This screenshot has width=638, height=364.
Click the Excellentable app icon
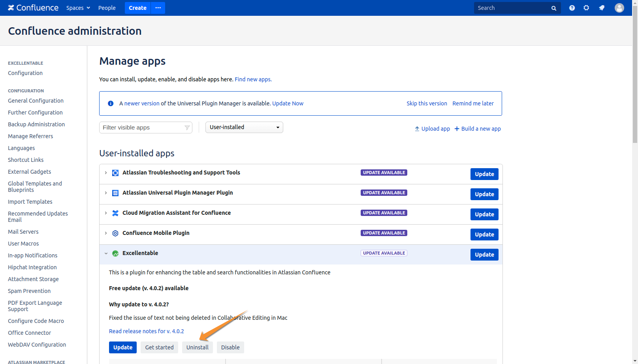pos(115,253)
